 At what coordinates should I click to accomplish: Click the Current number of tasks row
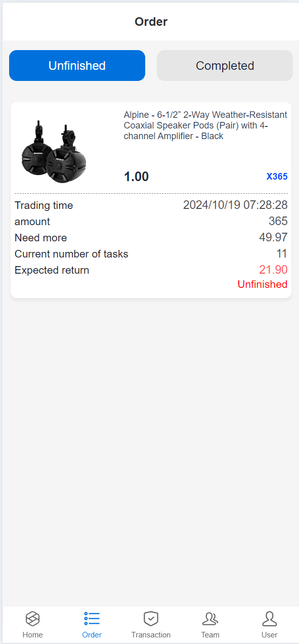tap(151, 254)
